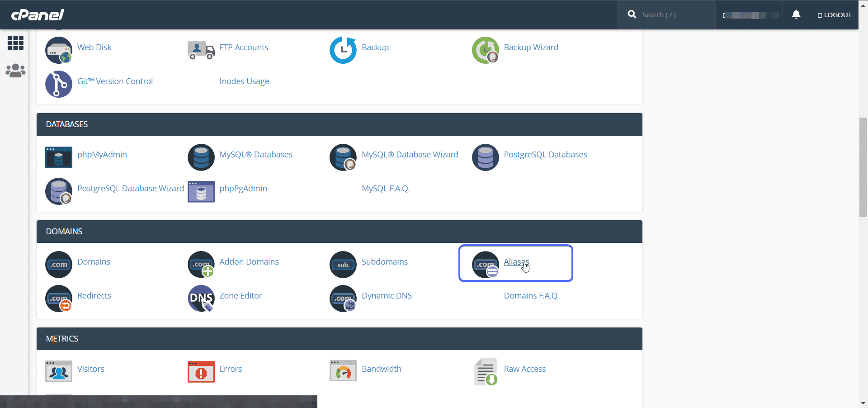Click the Backup clock icon
Viewport: 868px width, 408px height.
(343, 50)
